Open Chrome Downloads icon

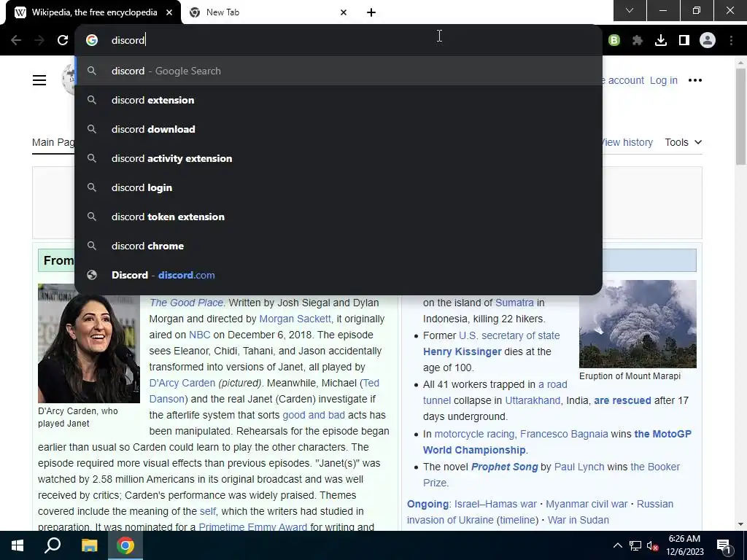click(661, 41)
